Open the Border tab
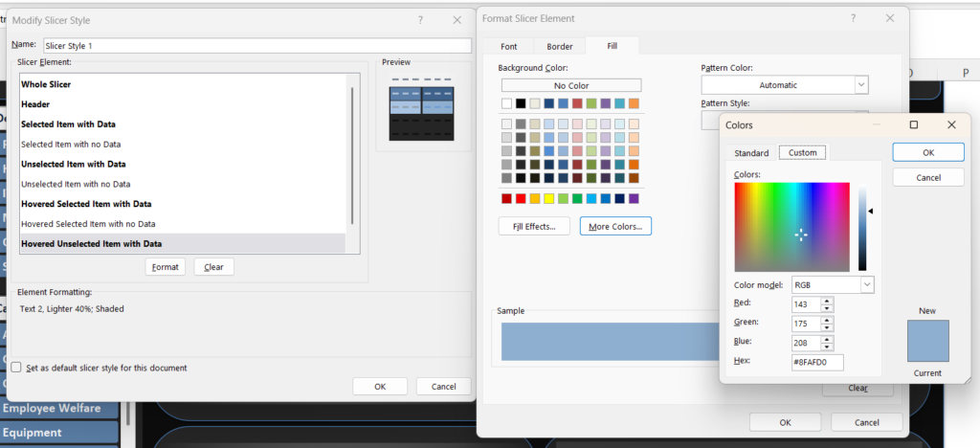 coord(559,46)
